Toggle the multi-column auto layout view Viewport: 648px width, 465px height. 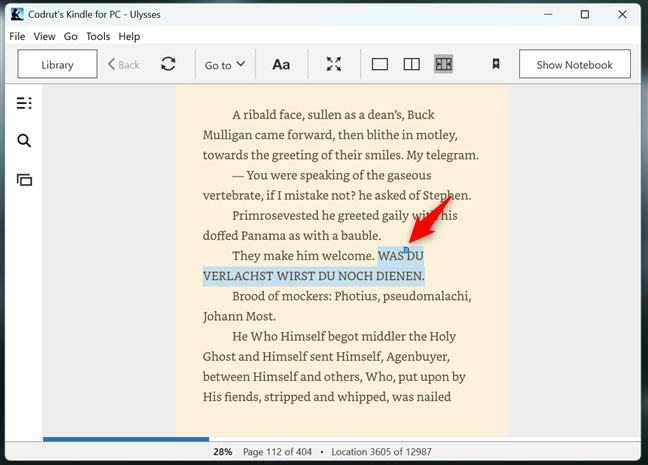(x=443, y=65)
